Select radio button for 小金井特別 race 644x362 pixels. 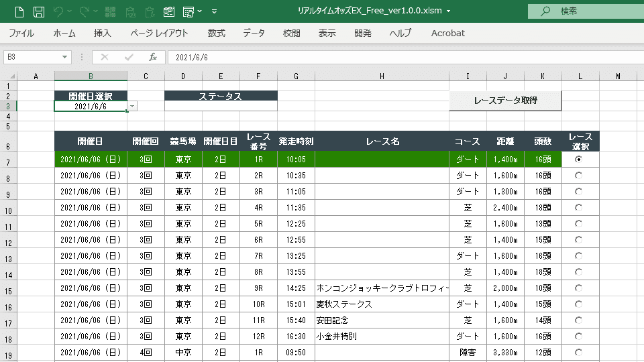pyautogui.click(x=579, y=336)
